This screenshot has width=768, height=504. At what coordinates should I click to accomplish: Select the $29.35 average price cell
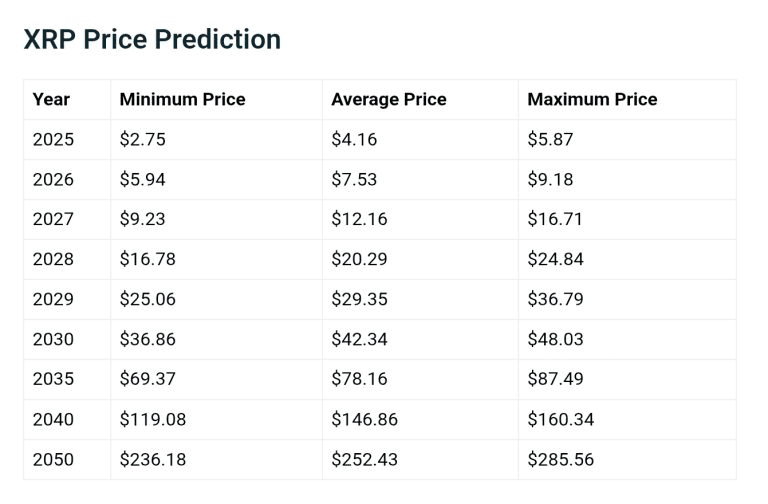point(359,299)
